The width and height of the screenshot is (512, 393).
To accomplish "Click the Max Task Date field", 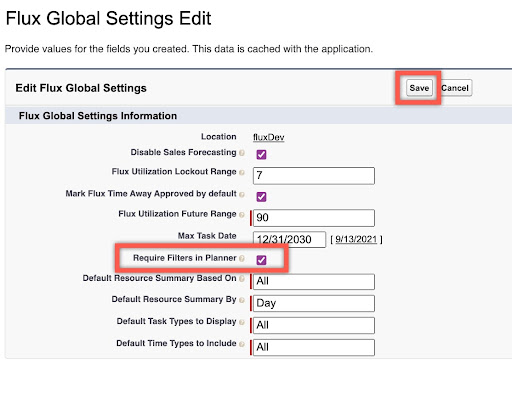I will (289, 239).
